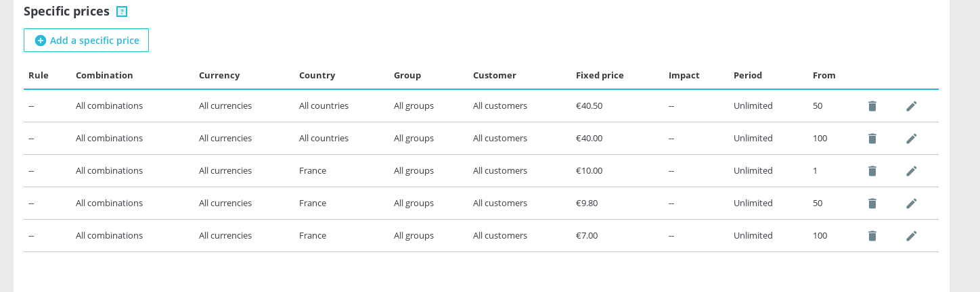980x292 pixels.
Task: Edit the France €9.80 price rule
Action: coord(912,203)
